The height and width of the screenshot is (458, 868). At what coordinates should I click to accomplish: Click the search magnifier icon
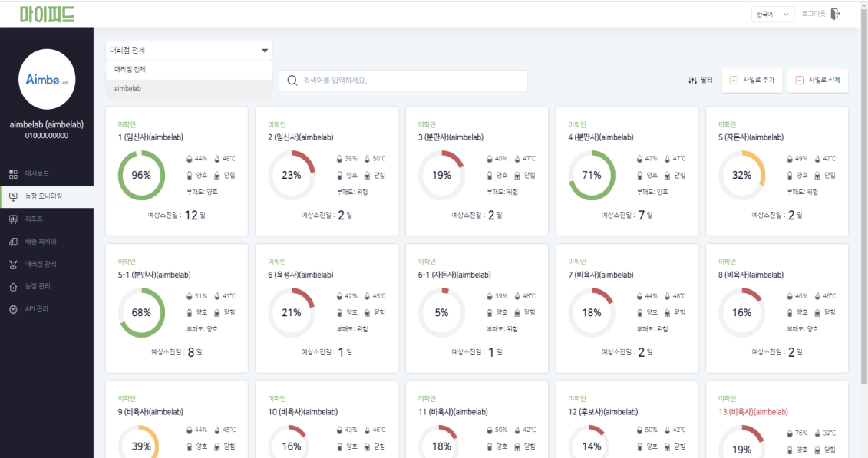pos(292,81)
